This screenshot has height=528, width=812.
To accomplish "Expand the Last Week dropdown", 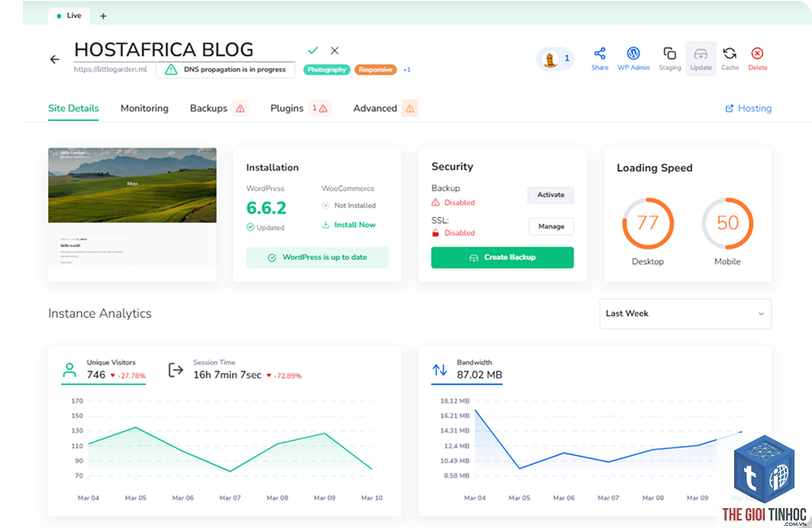I will click(685, 314).
